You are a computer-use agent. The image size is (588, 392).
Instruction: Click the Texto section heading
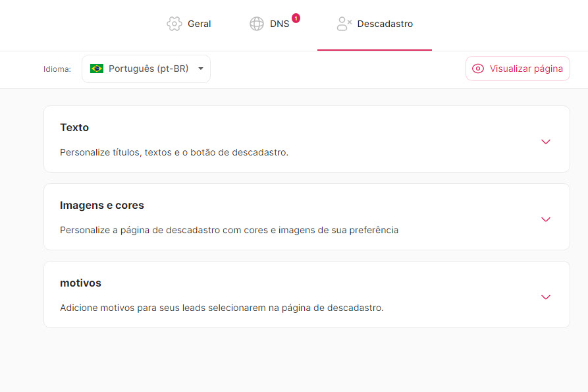74,127
